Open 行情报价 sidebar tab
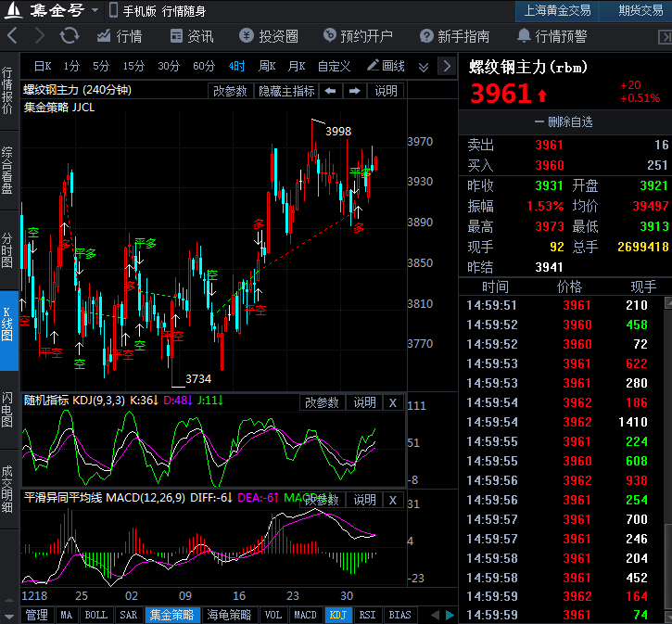The image size is (672, 624). (x=7, y=91)
